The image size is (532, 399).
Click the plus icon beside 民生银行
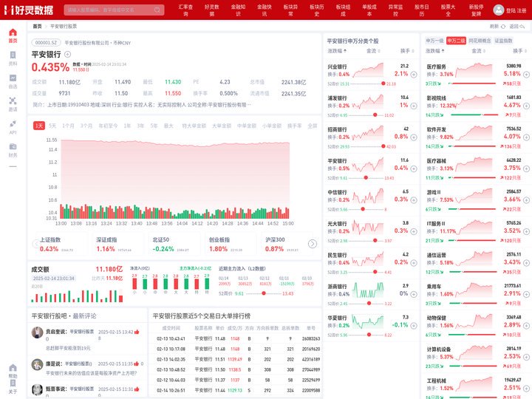(x=414, y=262)
